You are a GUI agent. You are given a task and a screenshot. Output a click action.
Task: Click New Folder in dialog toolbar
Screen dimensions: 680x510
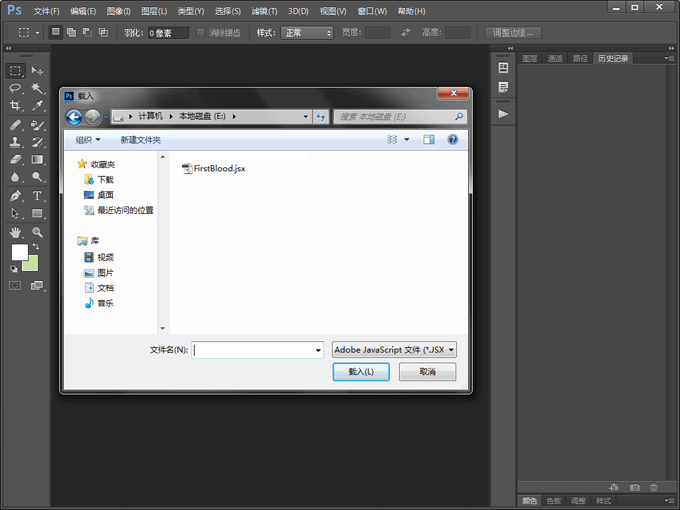pyautogui.click(x=141, y=140)
